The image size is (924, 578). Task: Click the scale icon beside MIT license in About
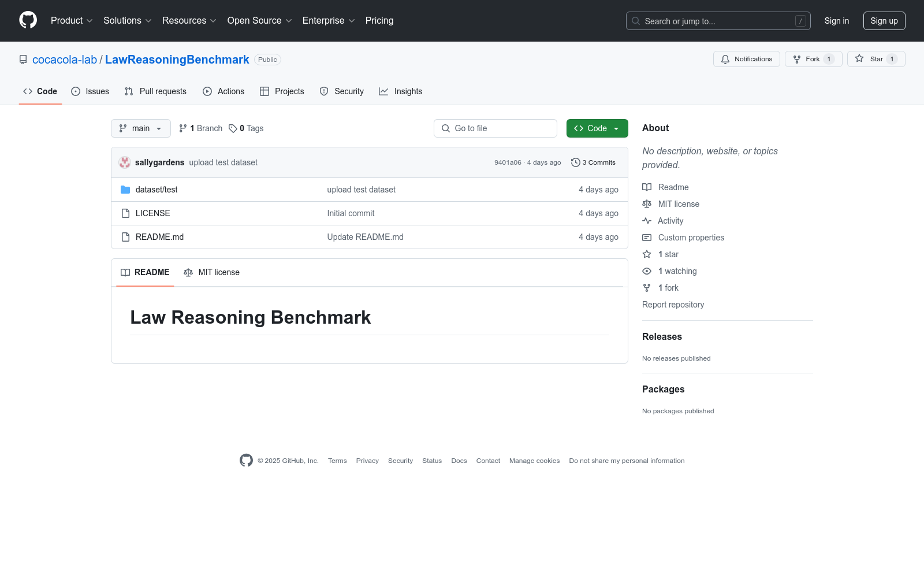647,204
